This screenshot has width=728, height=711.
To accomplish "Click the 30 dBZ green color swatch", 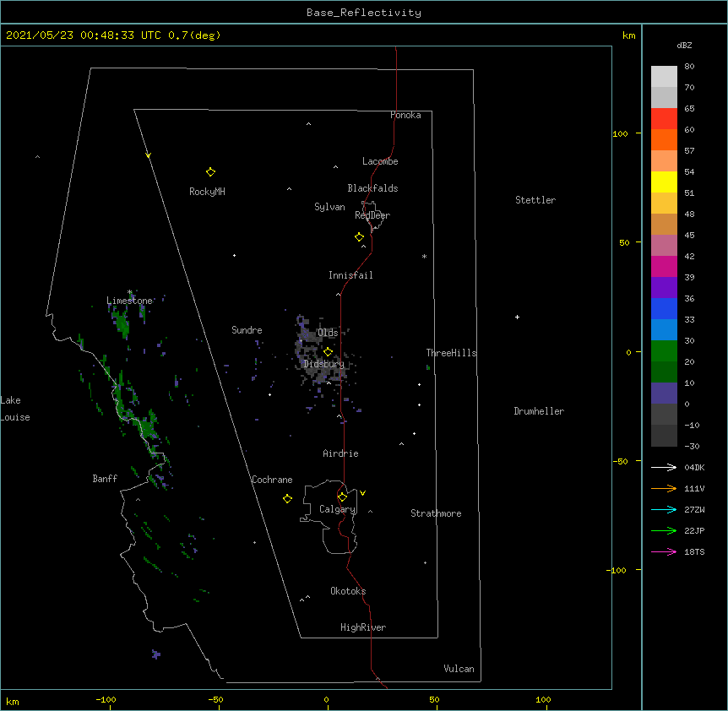I will tap(664, 351).
